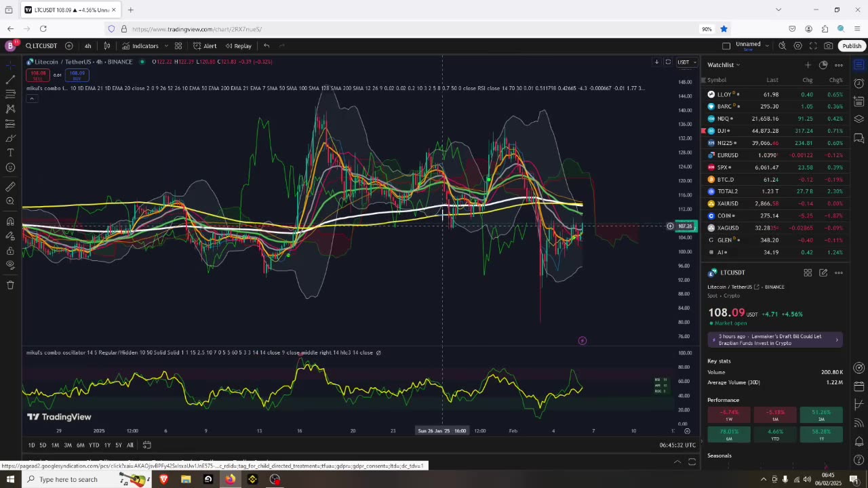The image size is (868, 488).
Task: Select the NI225 watchlist row
Action: coord(775,143)
